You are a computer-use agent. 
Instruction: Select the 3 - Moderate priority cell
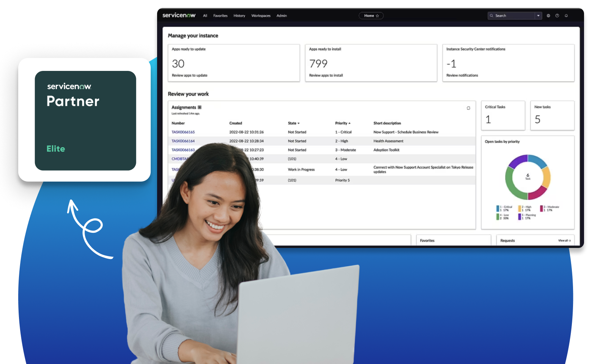tap(345, 150)
